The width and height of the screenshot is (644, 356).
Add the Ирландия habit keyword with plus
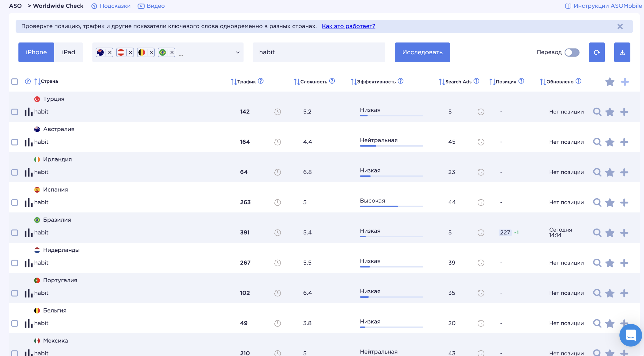pos(624,172)
